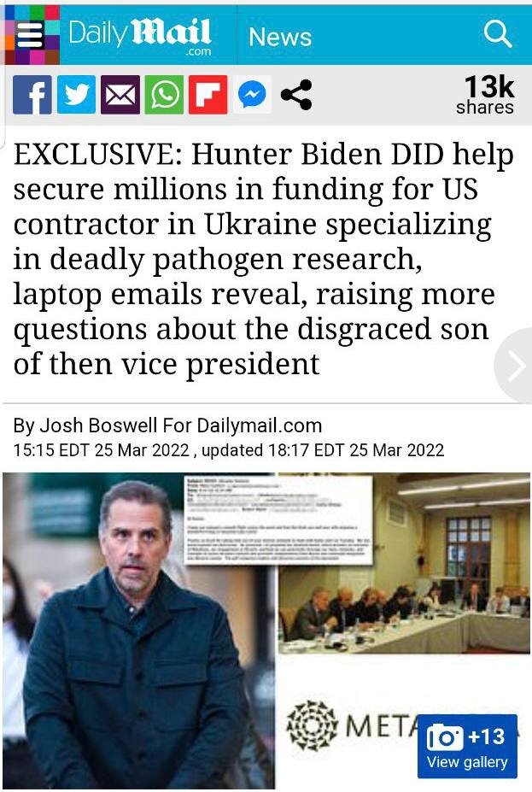
Task: Open the generic share options icon
Action: (x=296, y=95)
